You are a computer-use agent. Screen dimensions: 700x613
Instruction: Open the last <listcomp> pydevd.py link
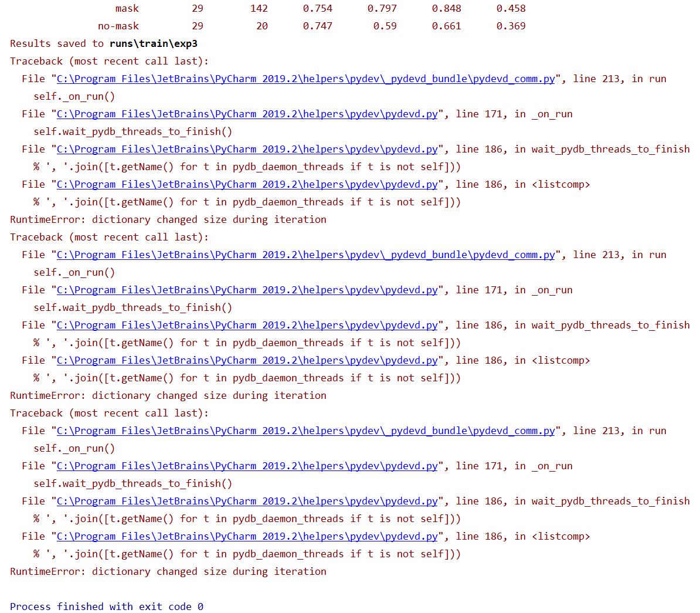pos(246,536)
